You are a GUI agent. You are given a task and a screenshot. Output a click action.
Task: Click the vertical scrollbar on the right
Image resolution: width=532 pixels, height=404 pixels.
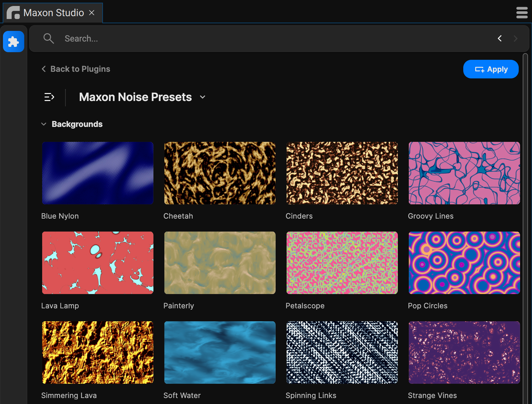pos(525,229)
